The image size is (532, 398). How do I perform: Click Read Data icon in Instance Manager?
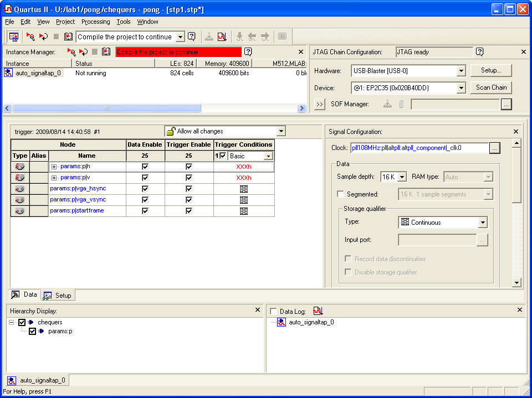tap(106, 52)
